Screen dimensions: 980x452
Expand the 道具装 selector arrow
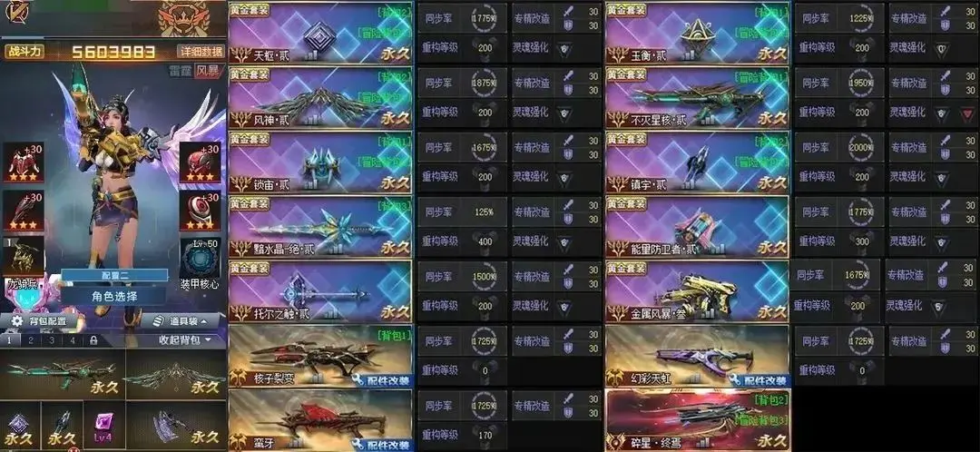[204, 320]
